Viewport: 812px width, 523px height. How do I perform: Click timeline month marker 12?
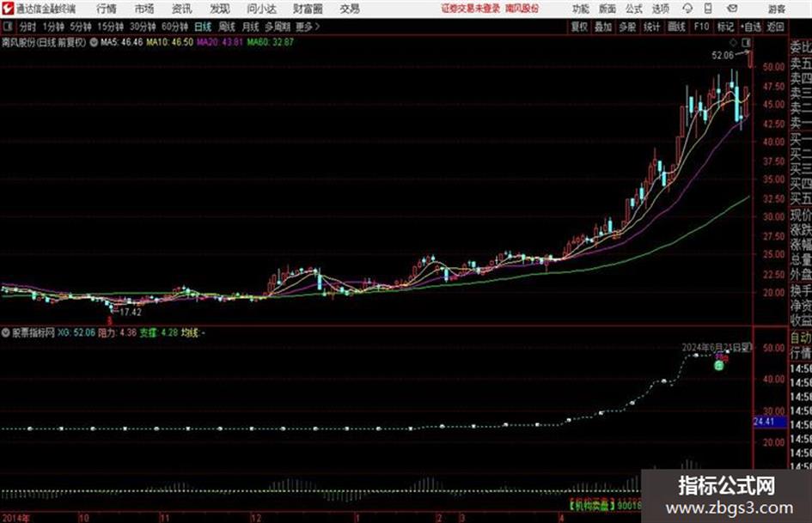256,518
